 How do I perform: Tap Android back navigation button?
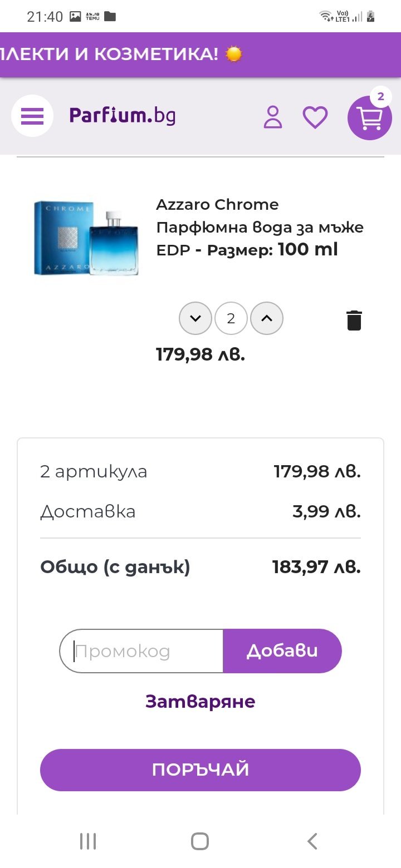(x=312, y=841)
